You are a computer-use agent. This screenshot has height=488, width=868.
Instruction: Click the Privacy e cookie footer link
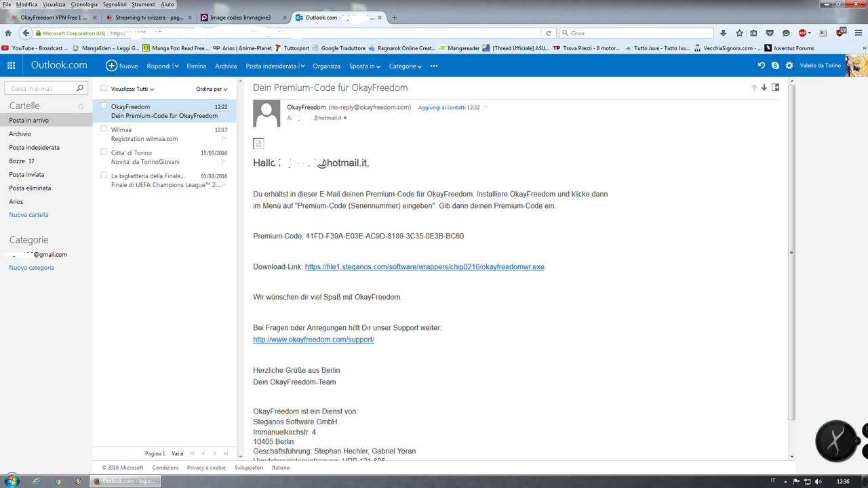pyautogui.click(x=206, y=468)
